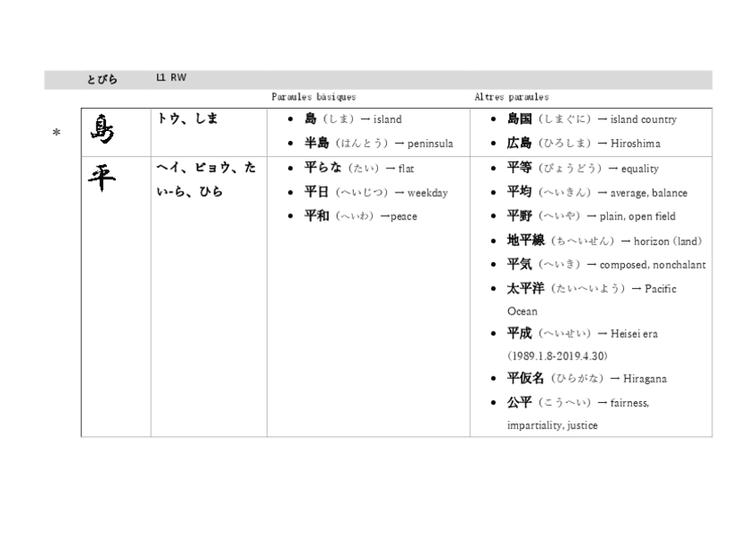
Task: Click the 平らな flat entry
Action: tap(357, 168)
